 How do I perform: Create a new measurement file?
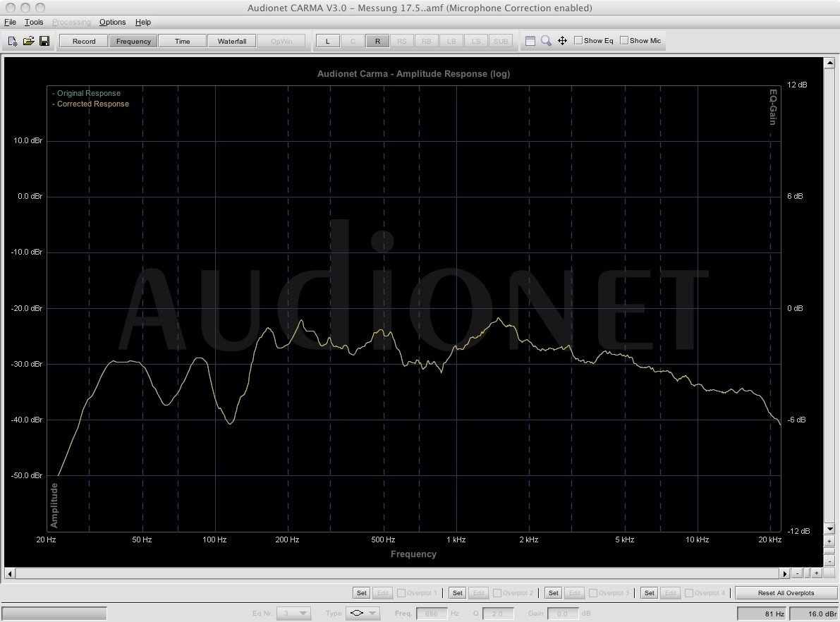12,41
